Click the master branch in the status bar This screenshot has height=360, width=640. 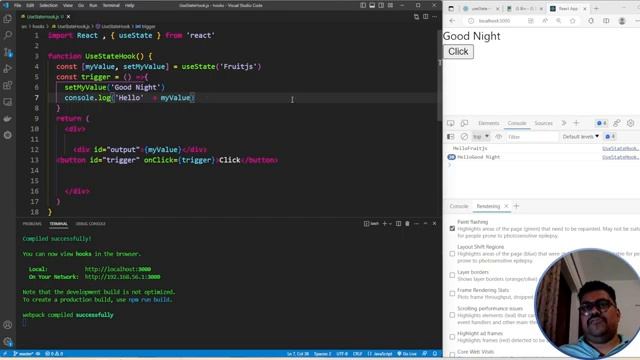click(x=23, y=354)
